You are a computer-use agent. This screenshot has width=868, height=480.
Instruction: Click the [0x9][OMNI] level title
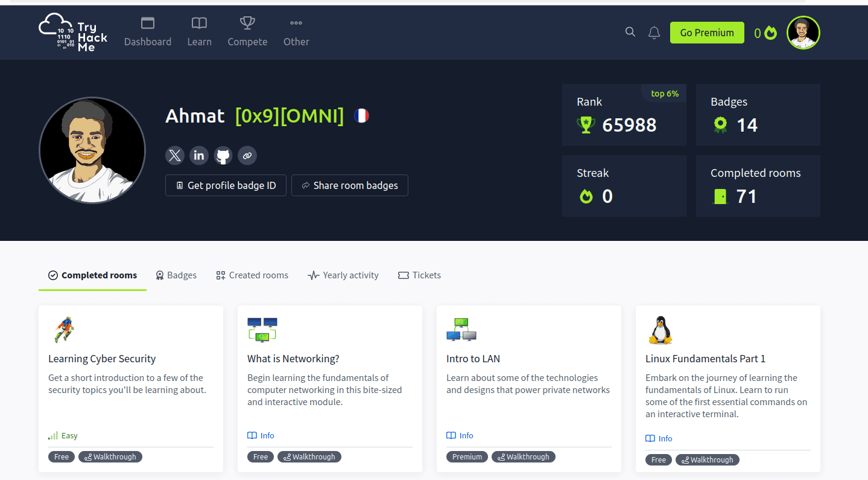[x=290, y=115]
